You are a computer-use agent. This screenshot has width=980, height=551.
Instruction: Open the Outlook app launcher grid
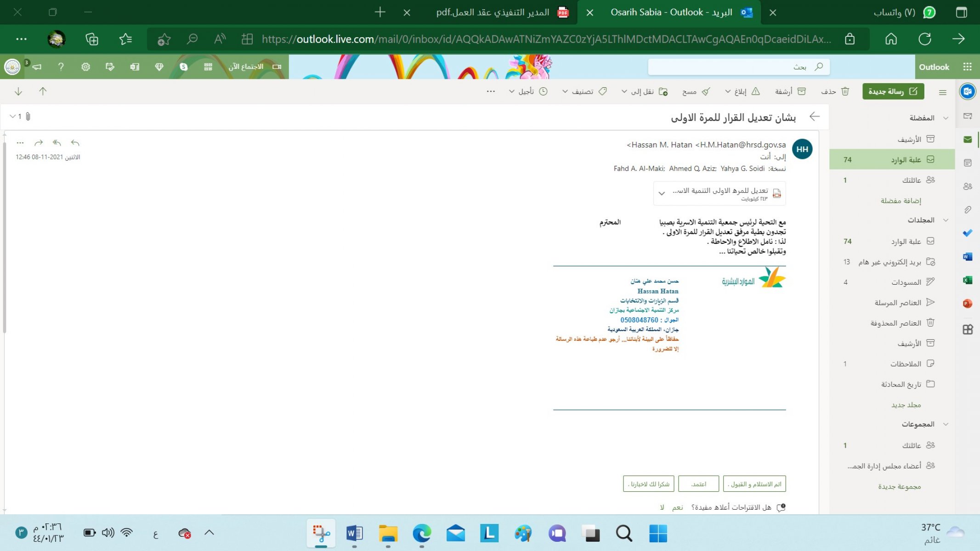(967, 67)
